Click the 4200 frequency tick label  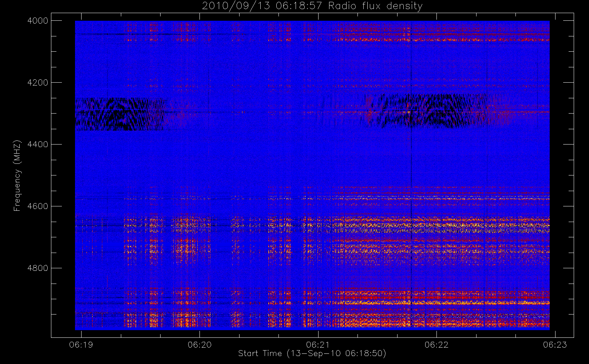click(38, 83)
